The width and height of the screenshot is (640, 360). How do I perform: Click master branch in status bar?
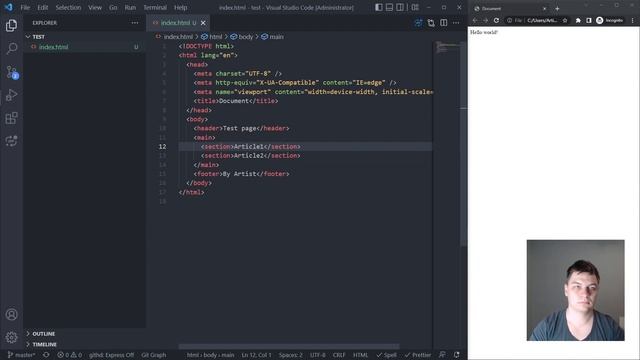click(21, 355)
